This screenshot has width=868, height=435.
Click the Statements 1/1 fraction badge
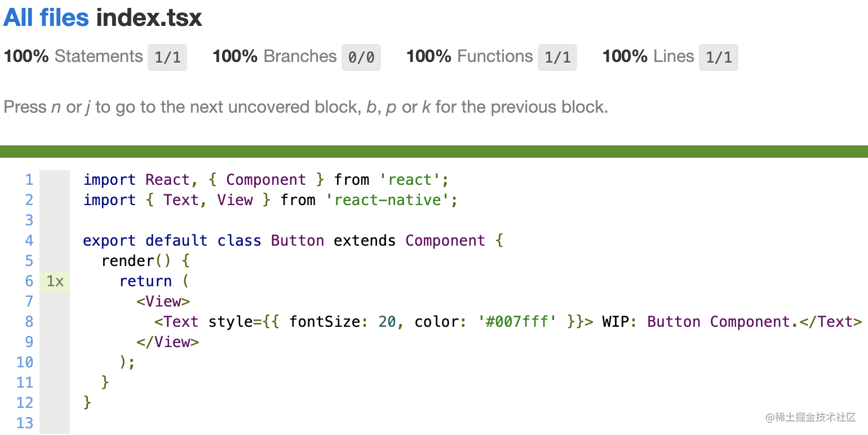tap(167, 57)
